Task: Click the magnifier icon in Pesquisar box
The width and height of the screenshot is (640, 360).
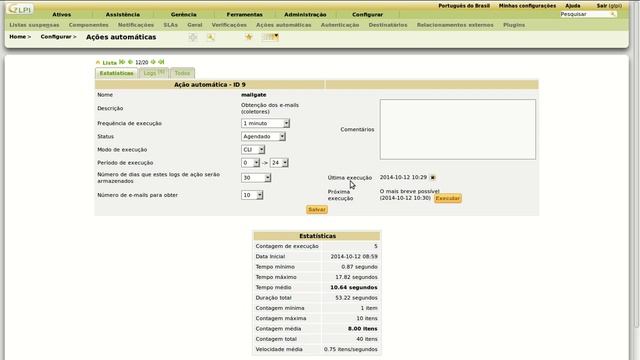Action: click(x=613, y=14)
